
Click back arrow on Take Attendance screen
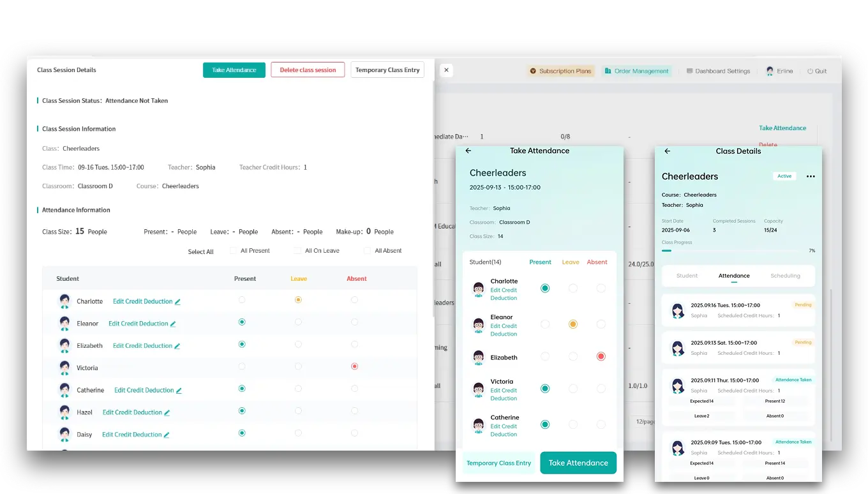pos(468,151)
